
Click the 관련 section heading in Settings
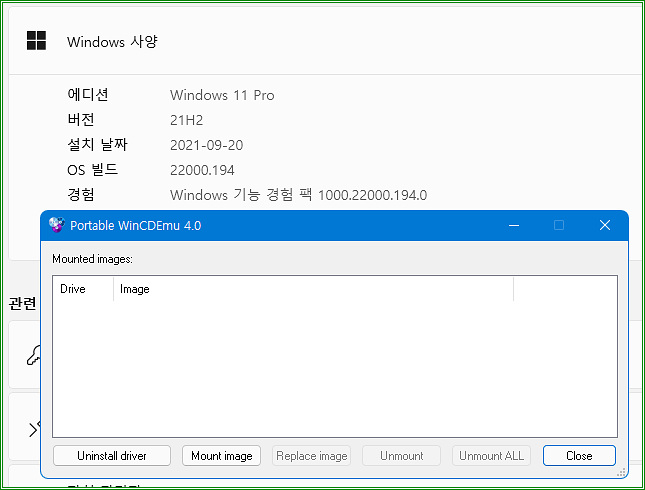(23, 303)
